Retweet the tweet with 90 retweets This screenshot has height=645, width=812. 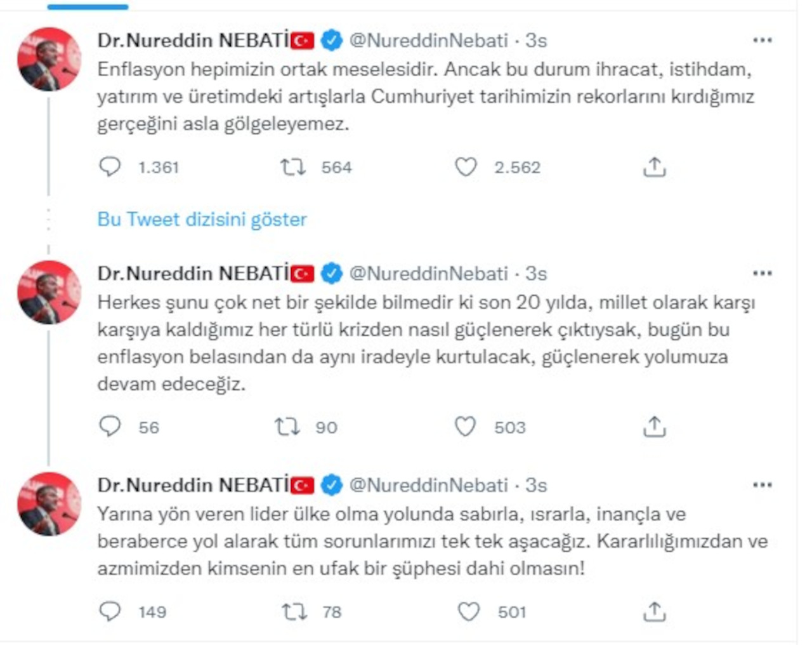pyautogui.click(x=287, y=427)
